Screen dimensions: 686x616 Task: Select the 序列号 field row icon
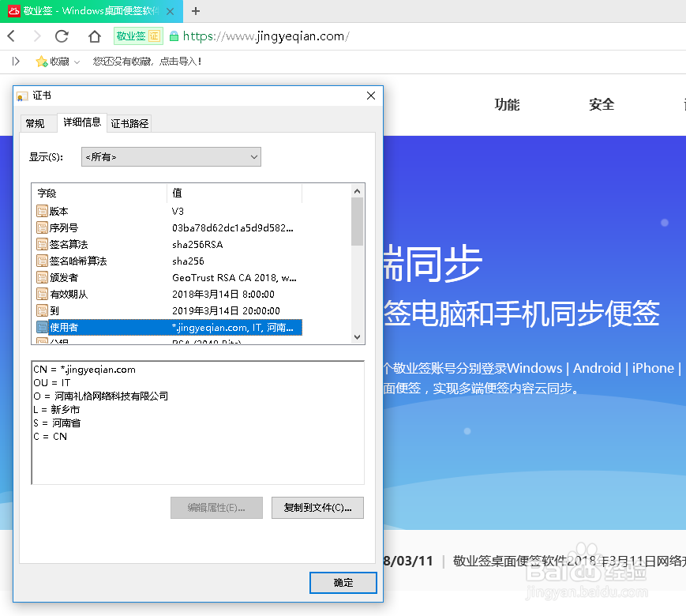click(x=42, y=228)
